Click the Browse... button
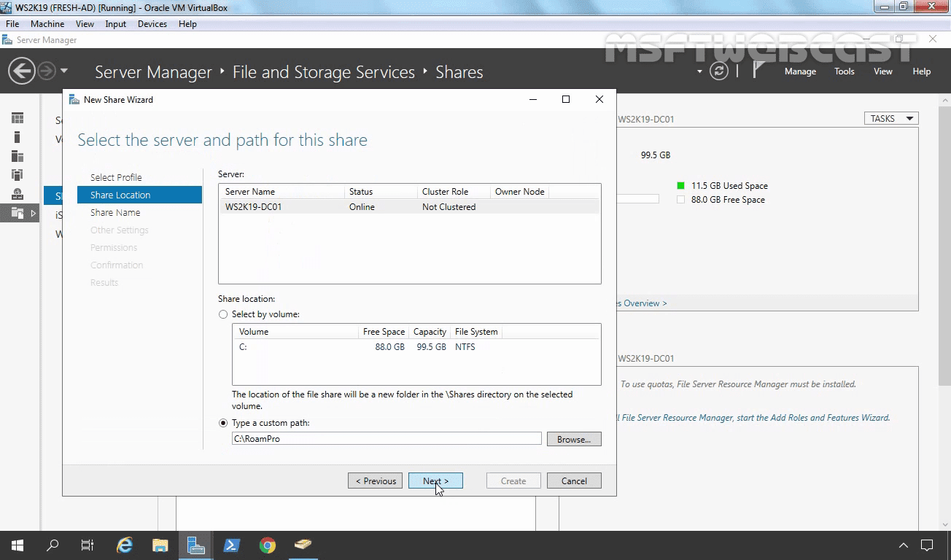Image resolution: width=951 pixels, height=560 pixels. click(x=574, y=439)
